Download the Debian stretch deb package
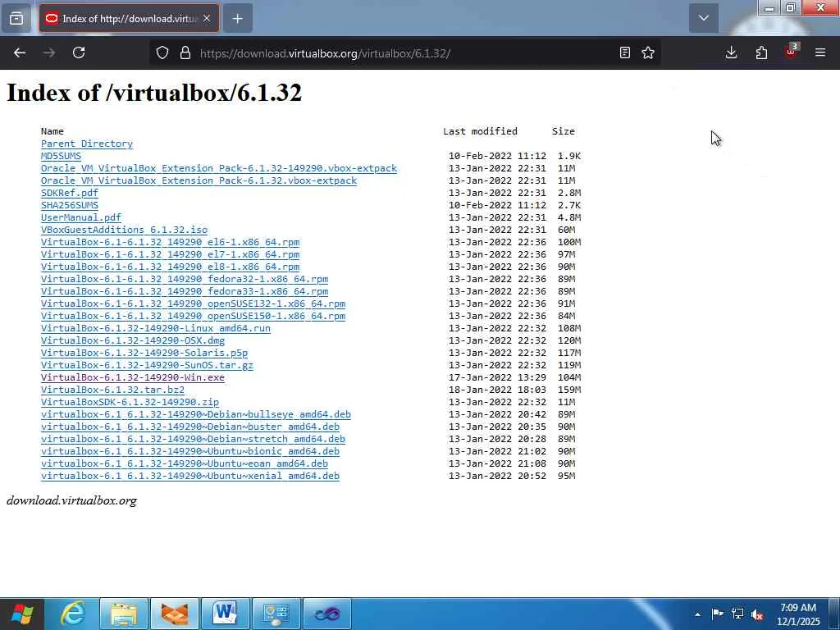 click(194, 440)
